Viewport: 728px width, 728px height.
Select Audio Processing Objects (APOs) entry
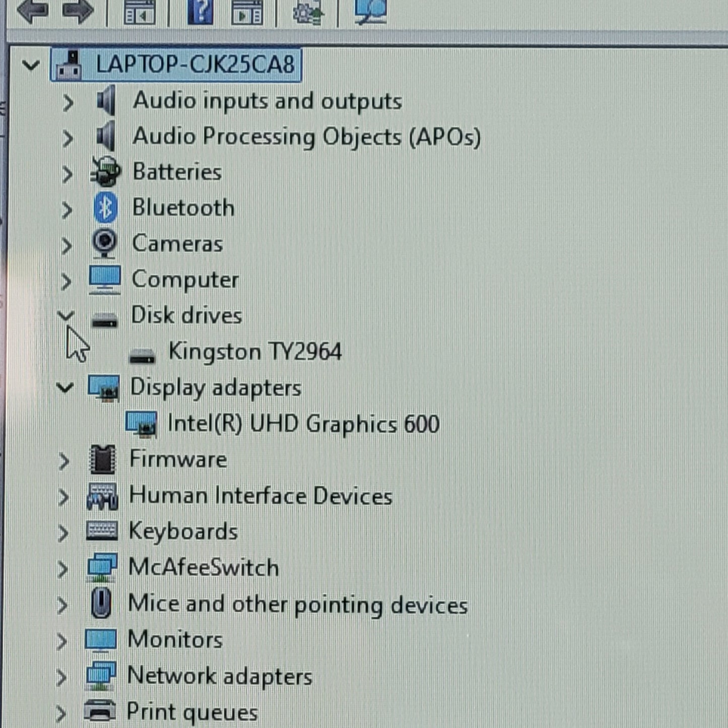[x=306, y=137]
